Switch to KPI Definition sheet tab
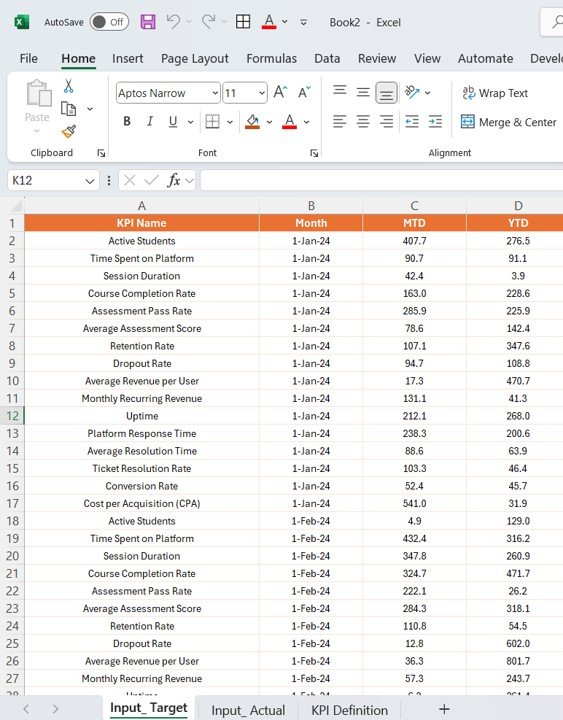The width and height of the screenshot is (563, 720). coord(349,710)
